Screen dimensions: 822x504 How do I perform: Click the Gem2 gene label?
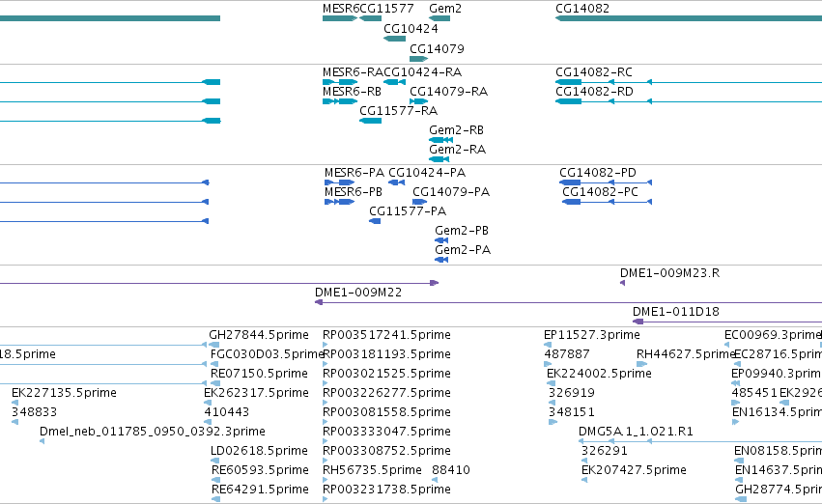tap(445, 9)
